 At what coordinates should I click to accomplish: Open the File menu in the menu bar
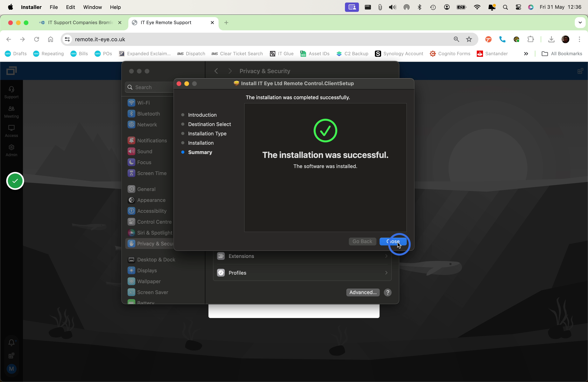[x=54, y=7]
